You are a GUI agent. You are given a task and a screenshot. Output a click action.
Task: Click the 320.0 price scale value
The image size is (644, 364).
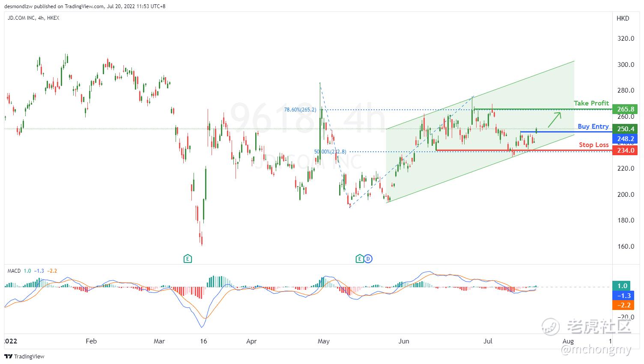pyautogui.click(x=626, y=39)
